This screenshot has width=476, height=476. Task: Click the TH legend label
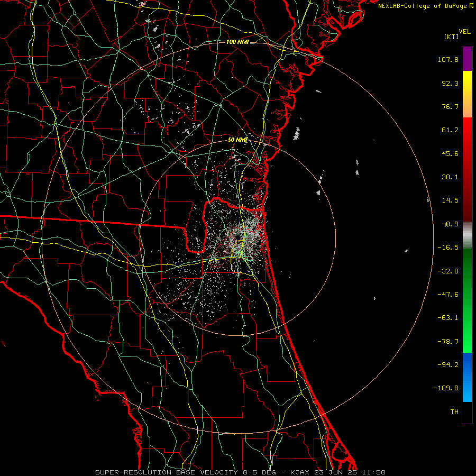point(454,412)
